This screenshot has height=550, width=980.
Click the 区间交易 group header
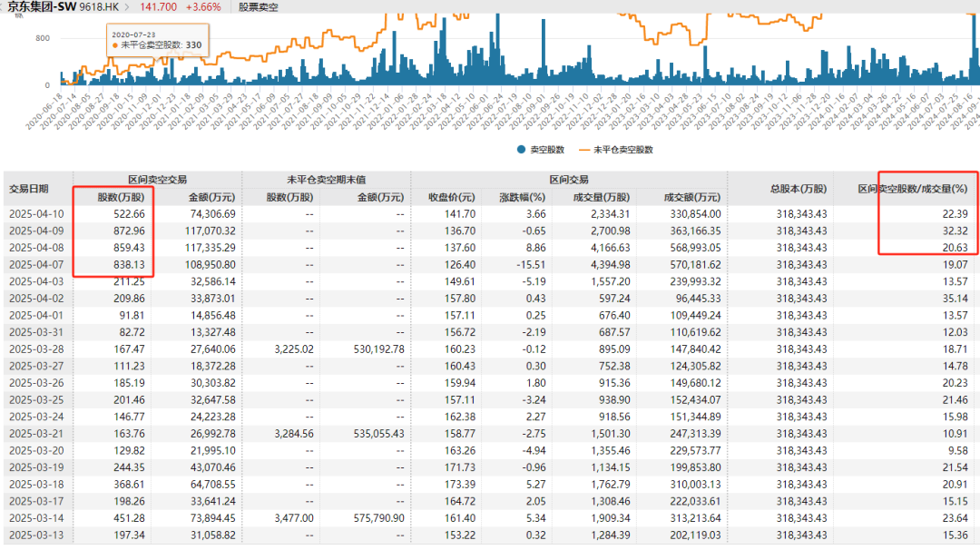(x=569, y=180)
